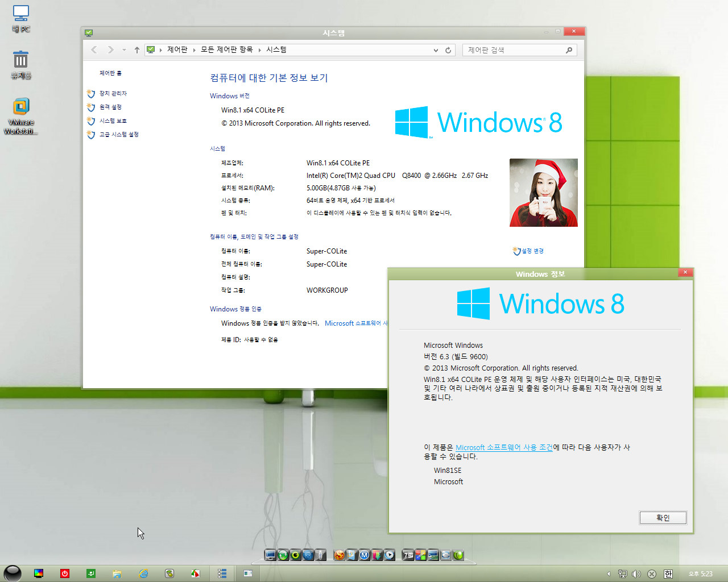Click the volume speaker tray icon
This screenshot has height=582, width=728.
pos(636,574)
